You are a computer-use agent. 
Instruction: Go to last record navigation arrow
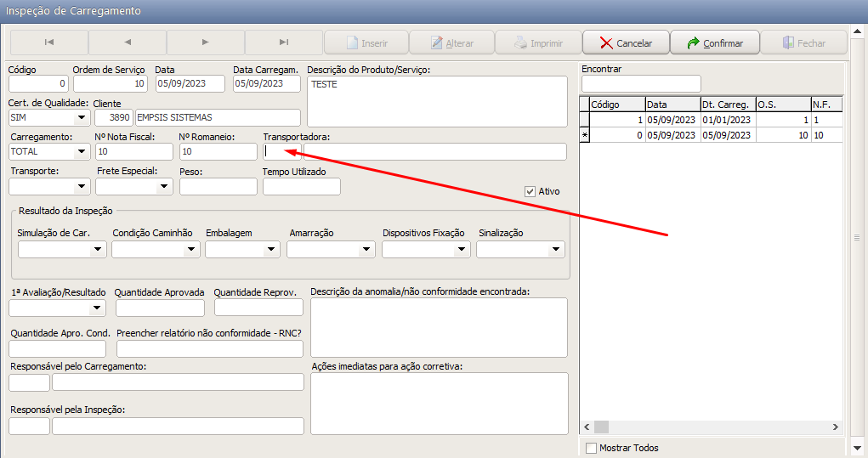tap(283, 42)
